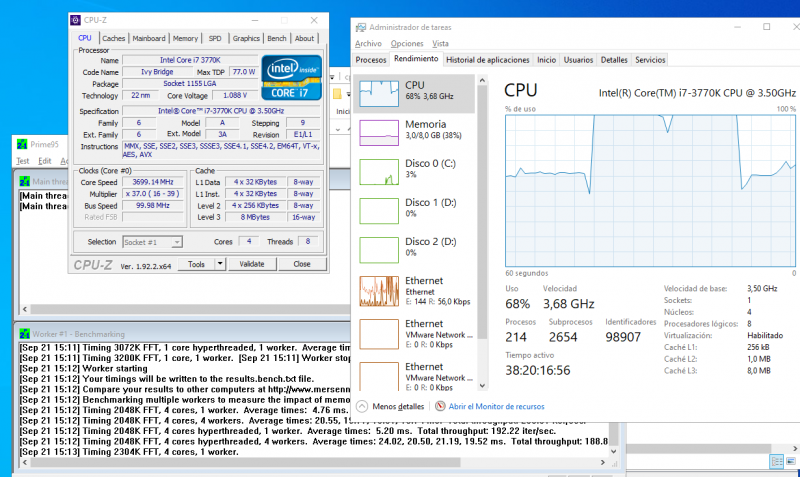Click the Worker window vertical scrollbar down arrow
Image resolution: width=800 pixels, height=477 pixels.
click(614, 451)
